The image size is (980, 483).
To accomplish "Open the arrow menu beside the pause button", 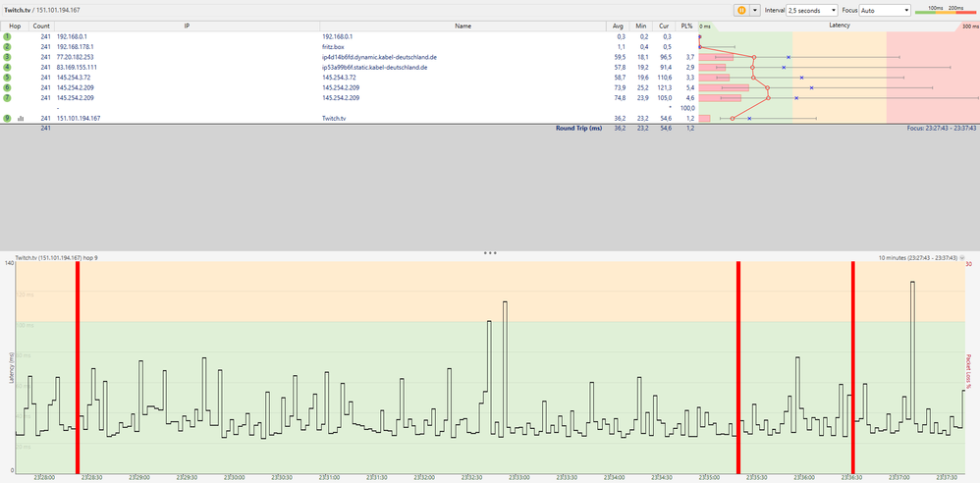I will (755, 10).
